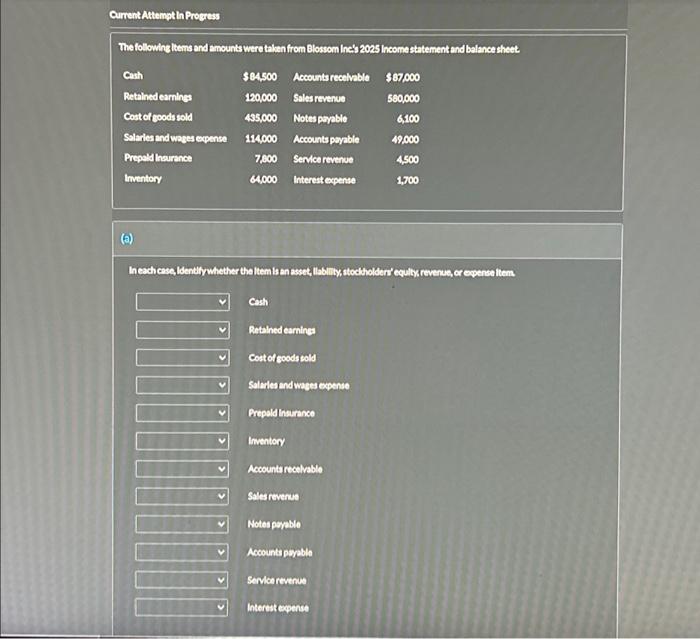Click the Accounts receivable amount $87,000
This screenshot has height=639, width=700.
pos(403,77)
